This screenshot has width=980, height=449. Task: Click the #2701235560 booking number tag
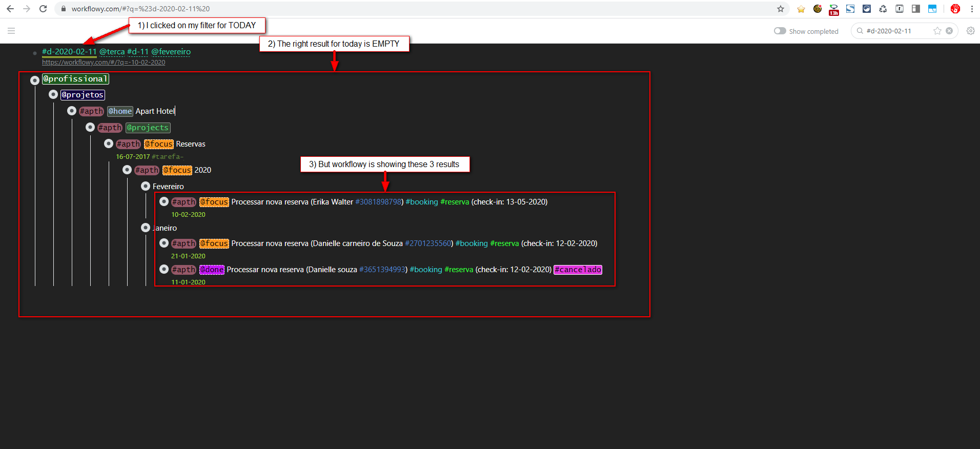tap(428, 243)
